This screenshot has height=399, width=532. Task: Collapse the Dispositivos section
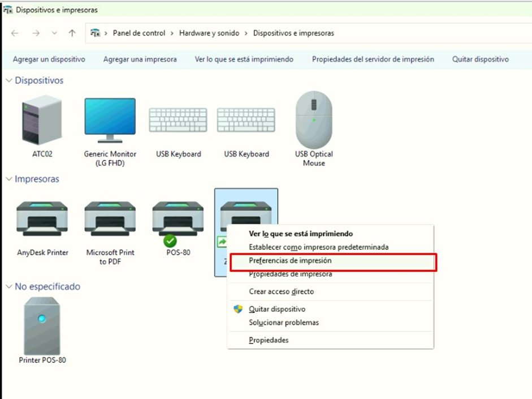[x=8, y=81]
